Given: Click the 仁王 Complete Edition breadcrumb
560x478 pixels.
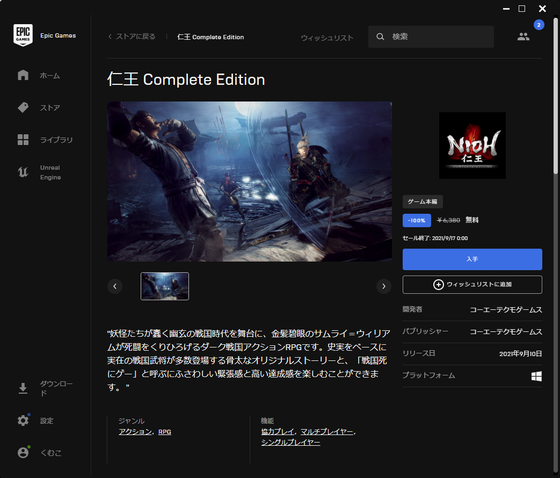Looking at the screenshot, I should tap(211, 37).
